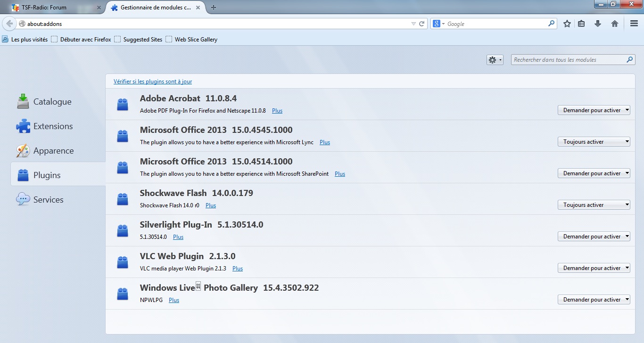Open Windows Live Photo Gallery activation dropdown
Image resolution: width=644 pixels, height=343 pixels.
pos(594,300)
